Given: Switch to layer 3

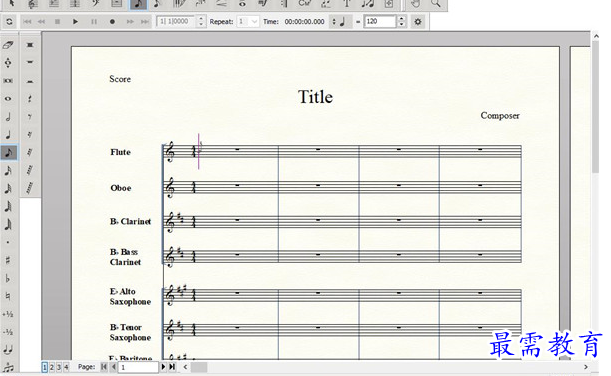Looking at the screenshot, I should click(x=59, y=367).
